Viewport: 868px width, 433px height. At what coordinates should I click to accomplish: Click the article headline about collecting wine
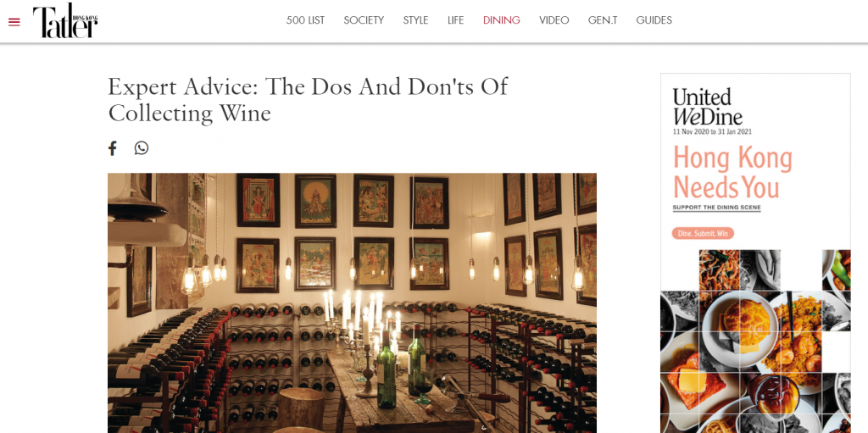308,100
